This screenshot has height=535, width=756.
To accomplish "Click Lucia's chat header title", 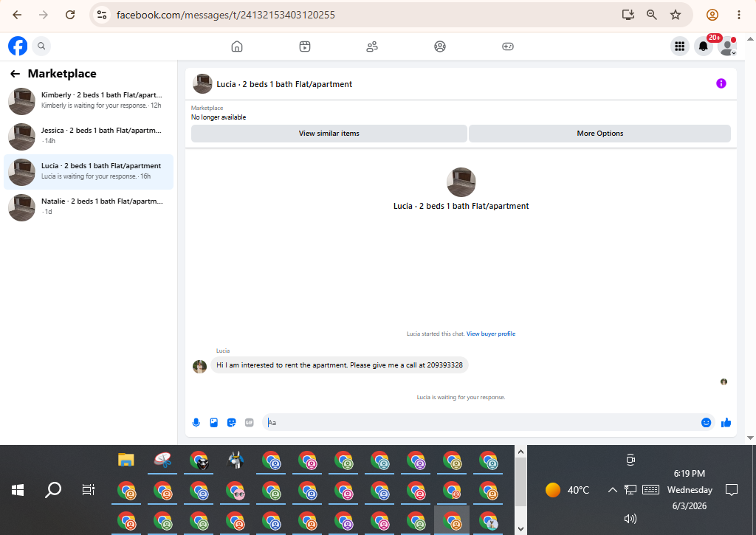I will tap(284, 84).
